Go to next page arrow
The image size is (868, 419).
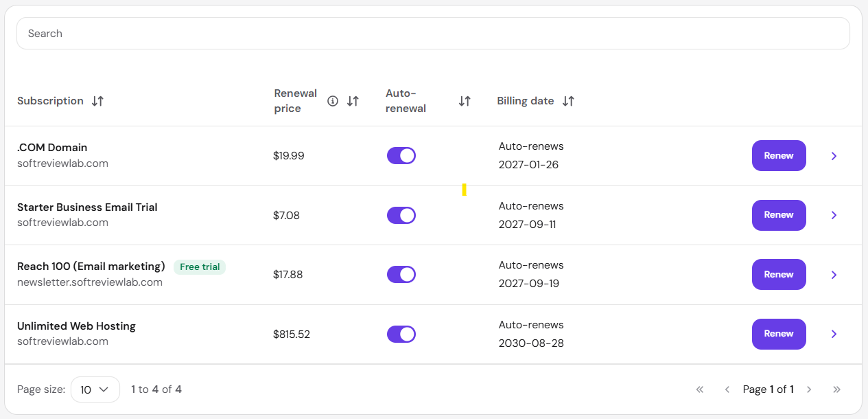(809, 389)
